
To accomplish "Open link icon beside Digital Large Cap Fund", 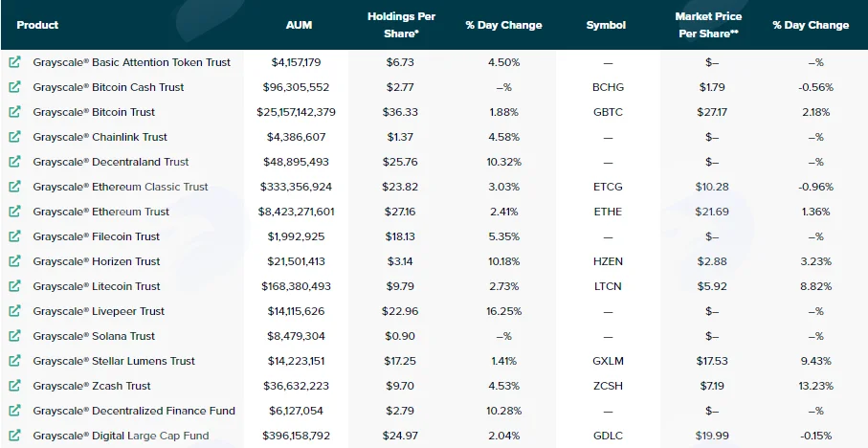I will point(15,435).
